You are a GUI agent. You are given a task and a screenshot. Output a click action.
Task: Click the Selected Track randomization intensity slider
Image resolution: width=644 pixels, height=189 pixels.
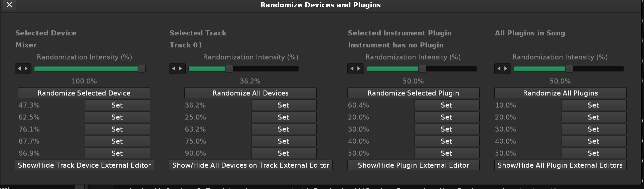(x=244, y=69)
